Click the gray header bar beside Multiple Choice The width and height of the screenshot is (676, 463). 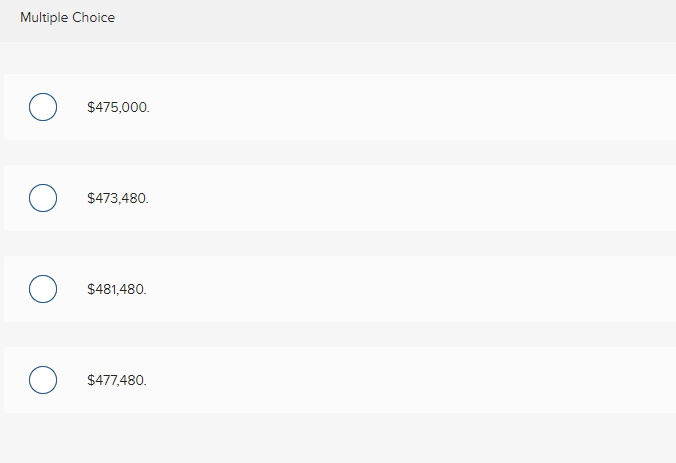tap(400, 18)
